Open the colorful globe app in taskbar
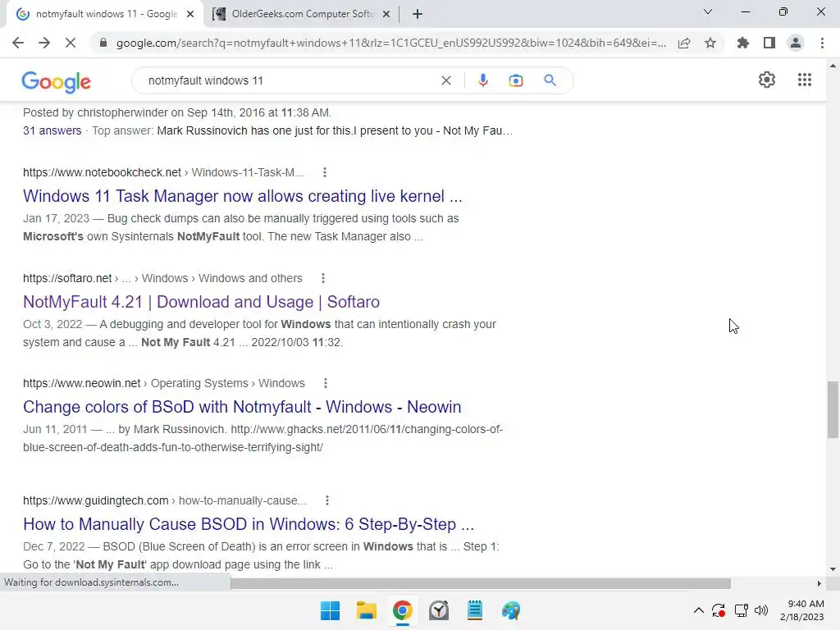Screen dimensions: 840x630 click(x=511, y=610)
